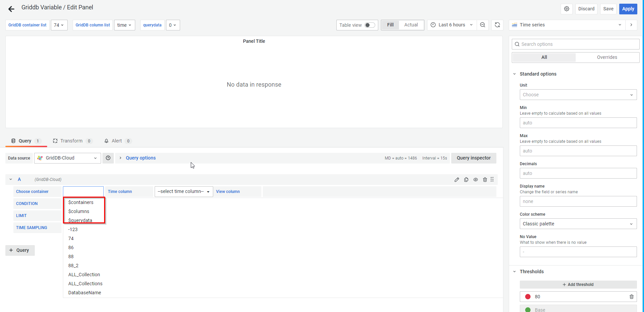Click the pencil icon to rename query A
Image resolution: width=644 pixels, height=312 pixels.
[x=457, y=180]
